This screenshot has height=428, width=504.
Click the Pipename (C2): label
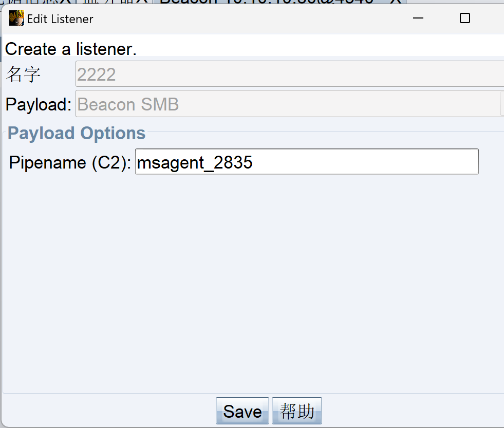[70, 162]
